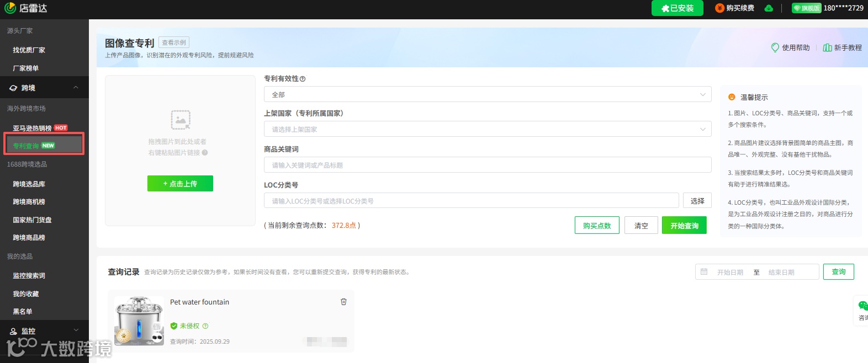Focus the LOC分类号 input field
Screen dimensions: 868x363
click(x=472, y=201)
